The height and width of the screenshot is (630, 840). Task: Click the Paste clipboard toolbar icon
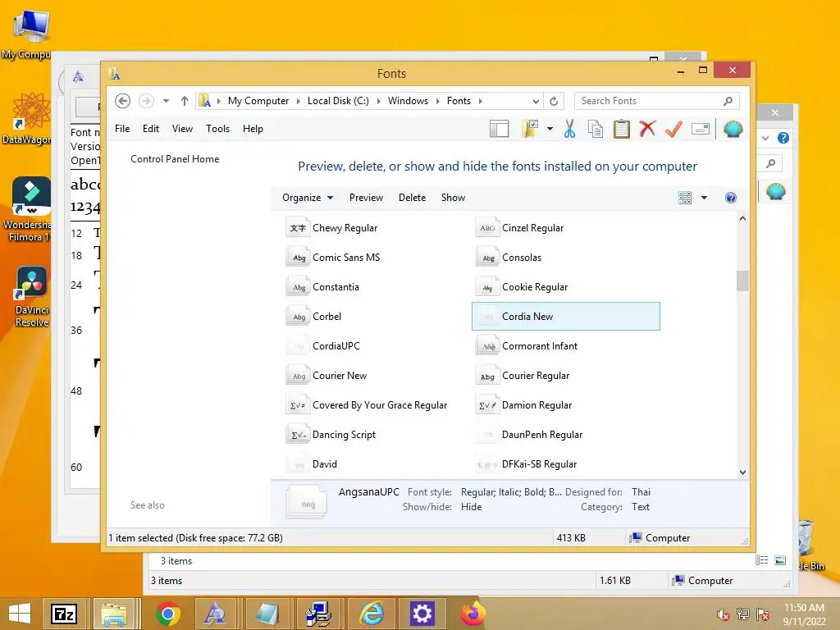click(622, 129)
